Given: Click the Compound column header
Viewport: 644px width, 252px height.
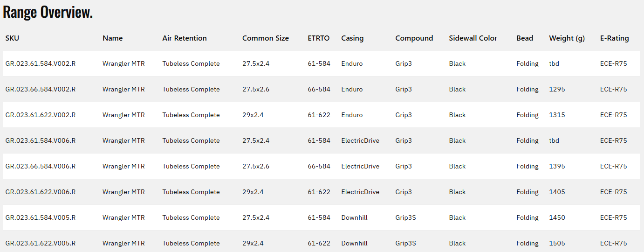Looking at the screenshot, I should tap(414, 38).
